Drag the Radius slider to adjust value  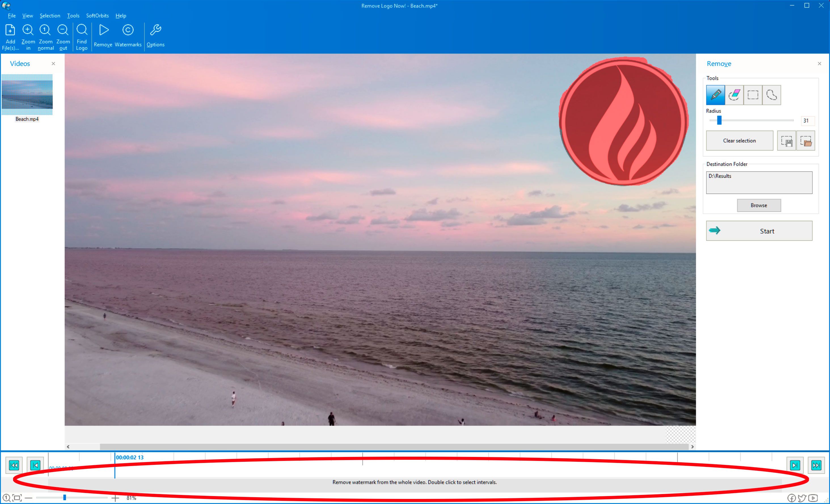point(719,120)
